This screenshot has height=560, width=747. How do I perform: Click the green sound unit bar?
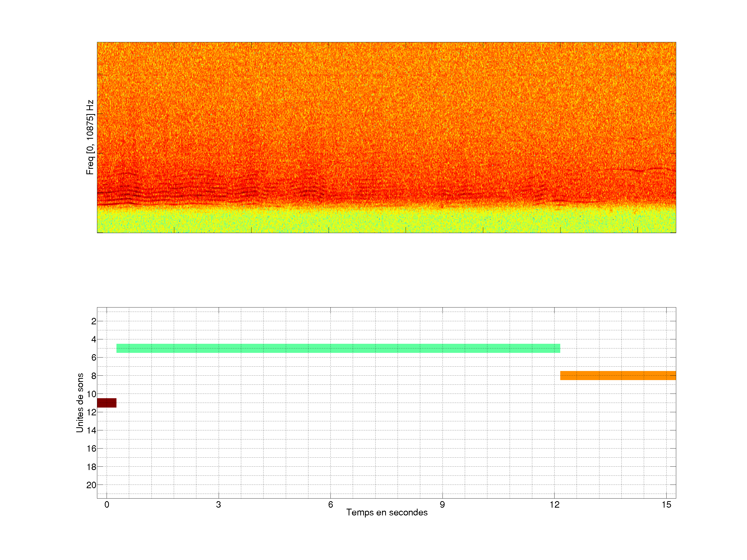[x=338, y=348]
